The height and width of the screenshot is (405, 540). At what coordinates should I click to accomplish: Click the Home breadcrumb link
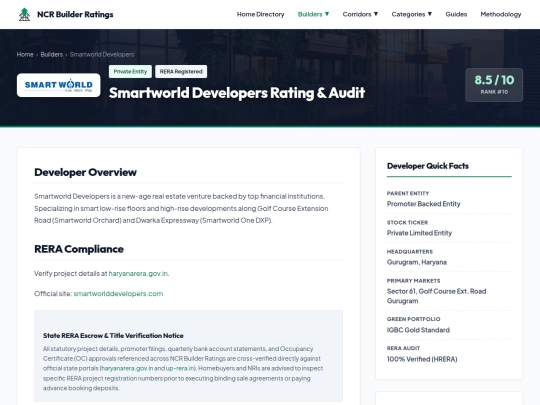[25, 54]
